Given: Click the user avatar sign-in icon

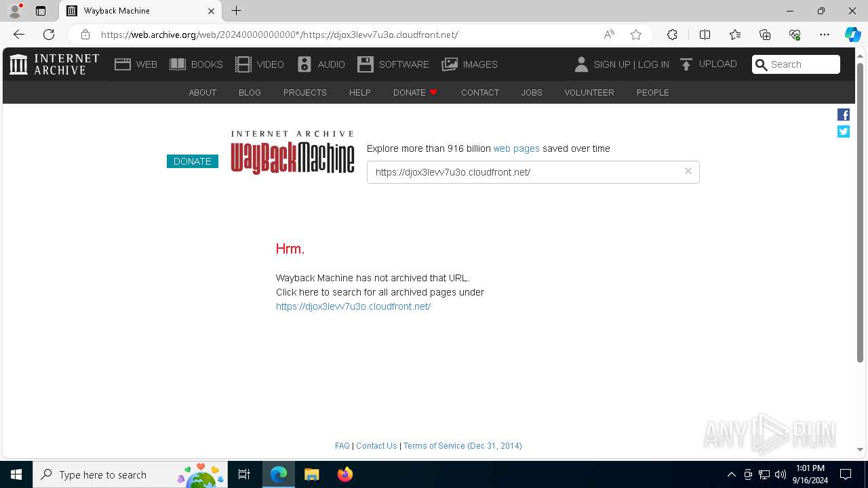Looking at the screenshot, I should (x=581, y=64).
